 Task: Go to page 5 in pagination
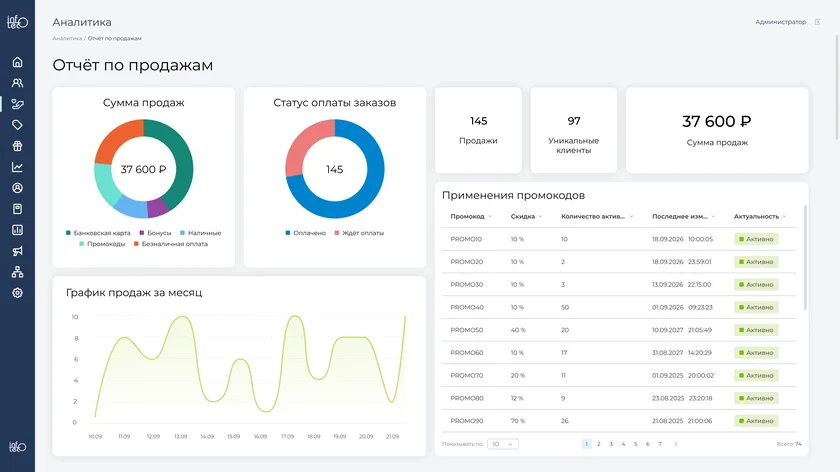coord(636,444)
